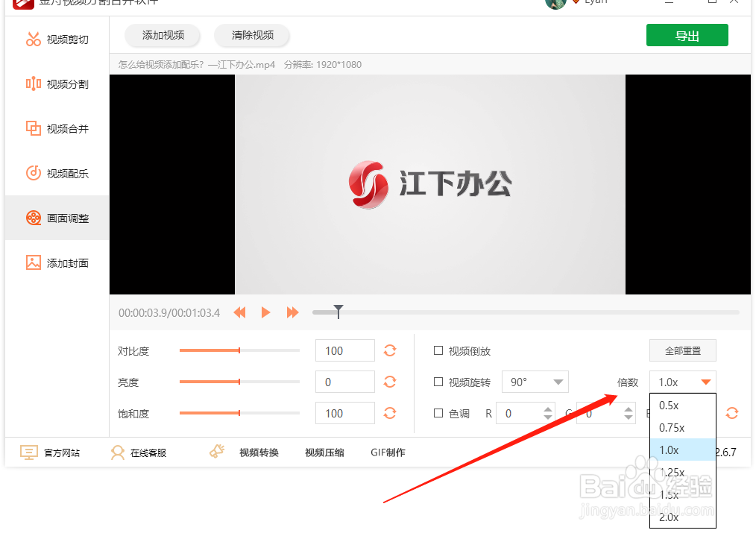Click the green 导出 button
This screenshot has height=536, width=756.
pyautogui.click(x=687, y=35)
